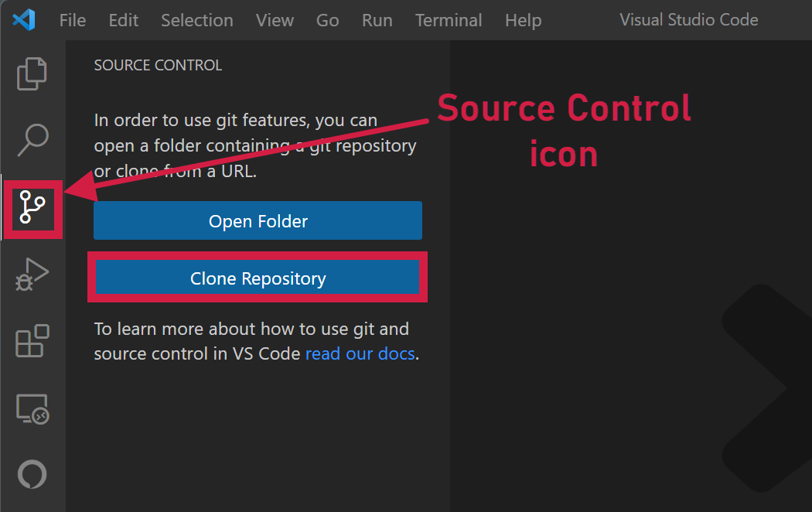Click the VS Code logo in title bar
Image resolution: width=812 pixels, height=512 pixels.
[x=24, y=20]
